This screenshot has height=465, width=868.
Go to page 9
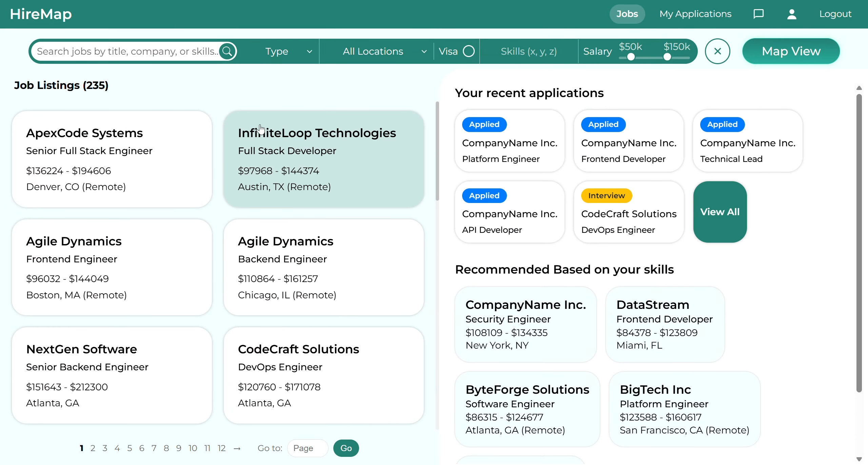179,448
